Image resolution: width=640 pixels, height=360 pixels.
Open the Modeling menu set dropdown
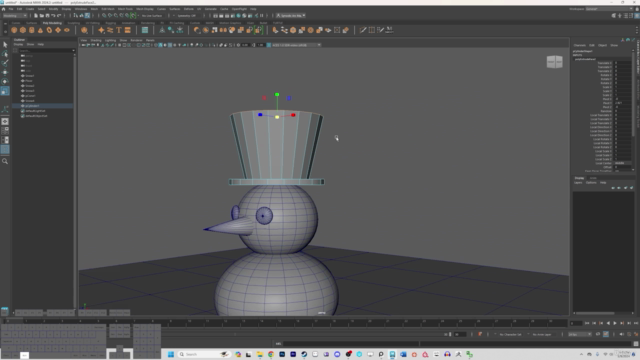pos(15,16)
